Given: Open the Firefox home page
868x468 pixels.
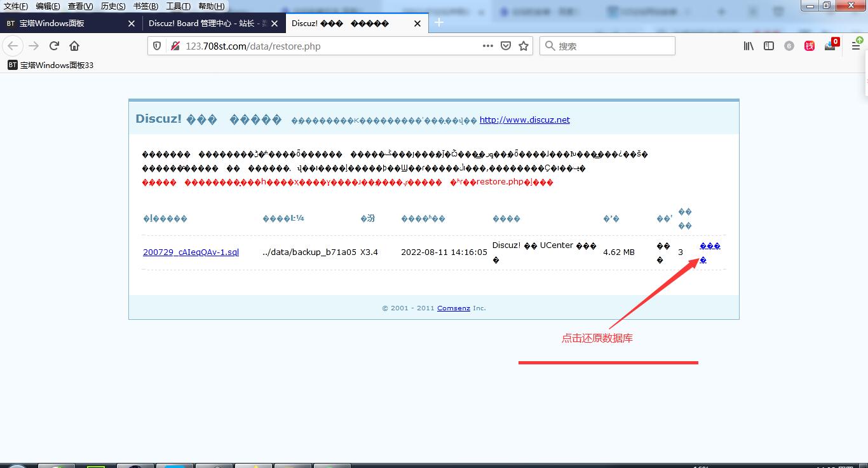Looking at the screenshot, I should 74,46.
